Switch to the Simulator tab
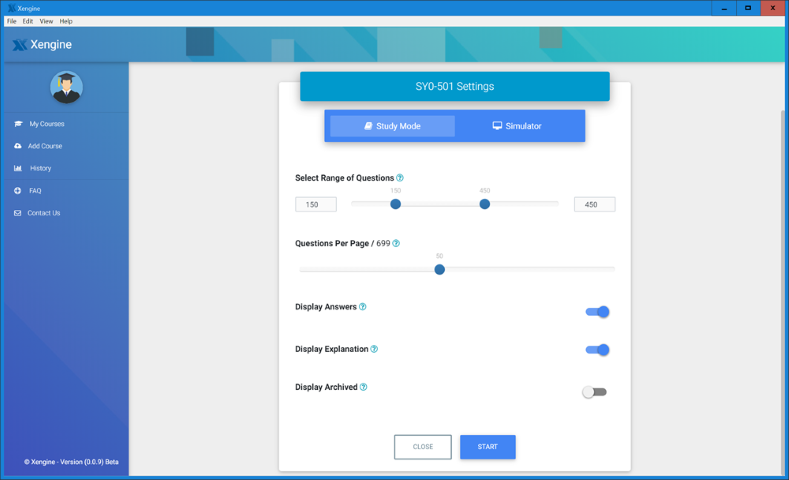This screenshot has width=789, height=480. point(517,126)
